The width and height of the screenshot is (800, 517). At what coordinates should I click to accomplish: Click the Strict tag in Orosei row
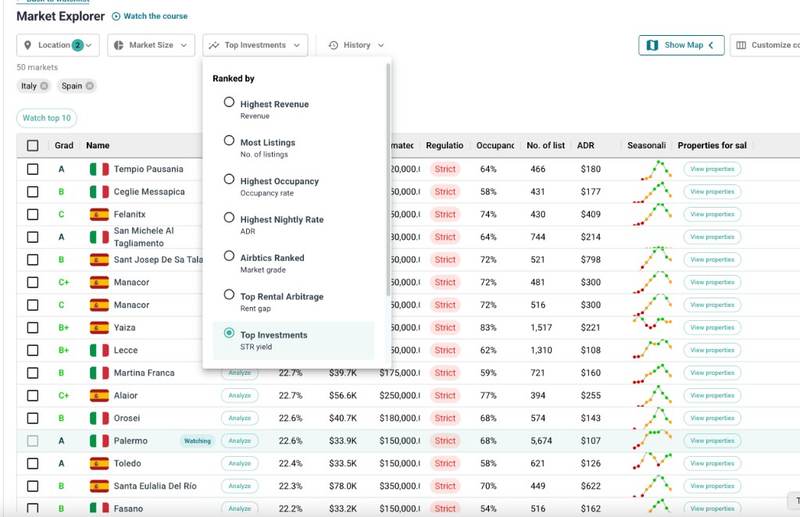click(445, 418)
